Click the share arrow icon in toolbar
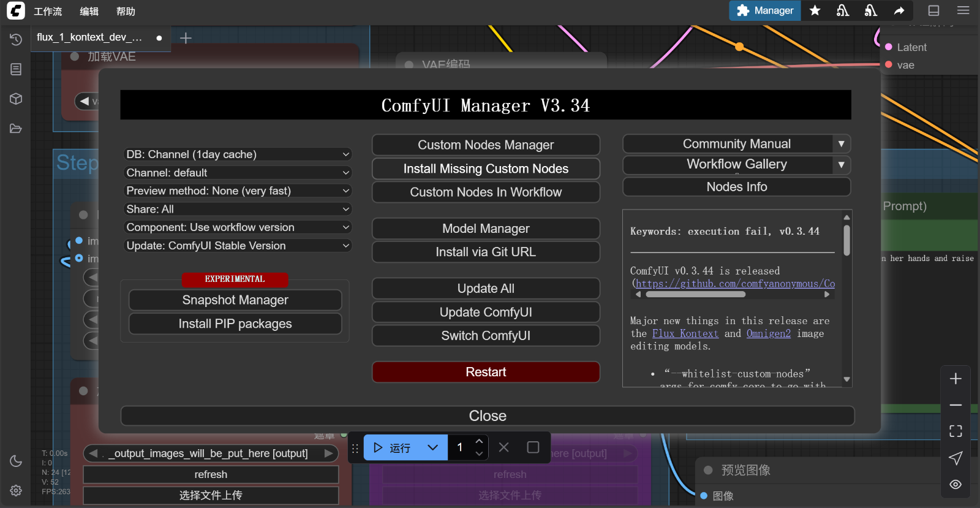980x508 pixels. point(899,10)
